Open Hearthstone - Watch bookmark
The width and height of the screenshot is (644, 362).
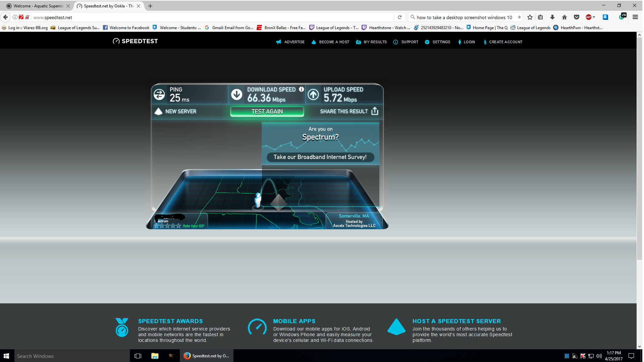(386, 28)
